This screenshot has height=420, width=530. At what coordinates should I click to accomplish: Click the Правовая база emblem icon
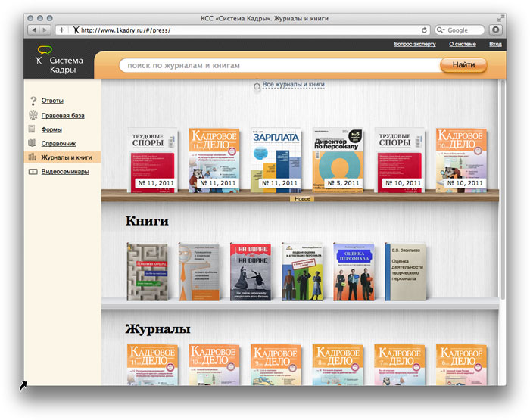[33, 115]
